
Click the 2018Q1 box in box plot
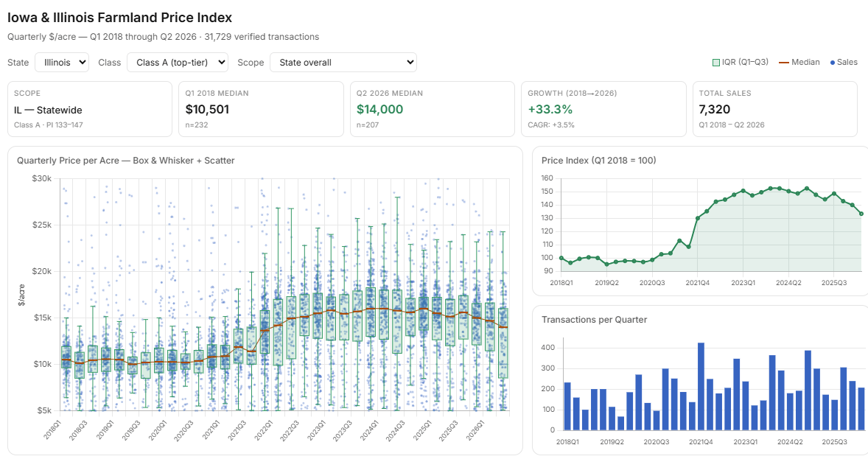pos(66,357)
